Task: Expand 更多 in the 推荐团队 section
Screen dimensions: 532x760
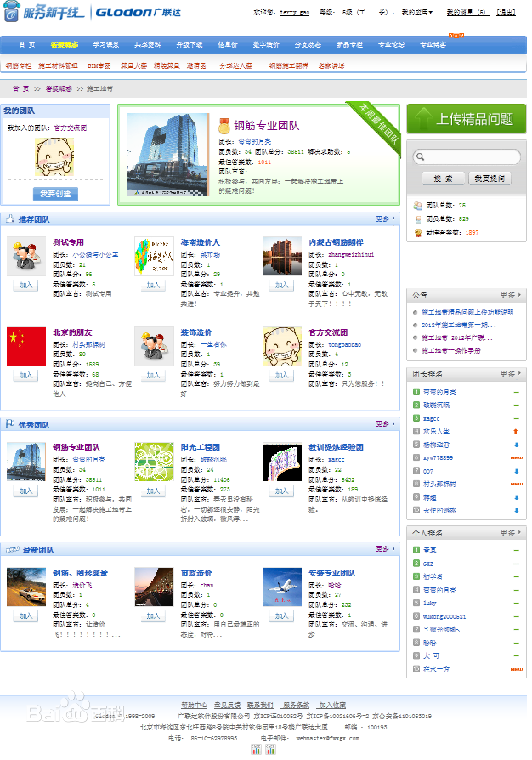Action: tap(385, 219)
